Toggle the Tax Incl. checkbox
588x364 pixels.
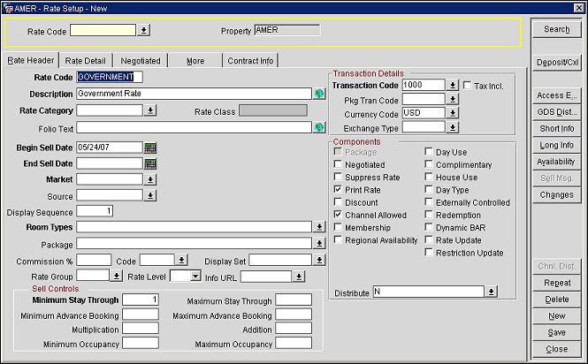(x=468, y=85)
